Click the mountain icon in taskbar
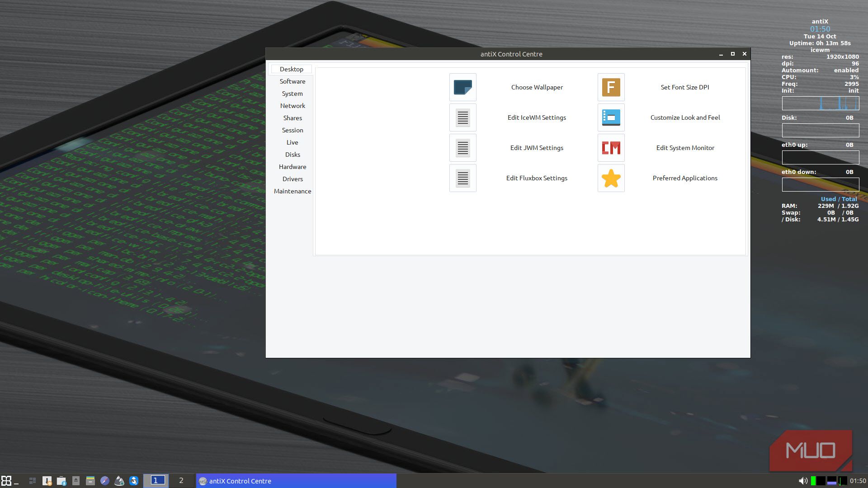 click(x=119, y=481)
